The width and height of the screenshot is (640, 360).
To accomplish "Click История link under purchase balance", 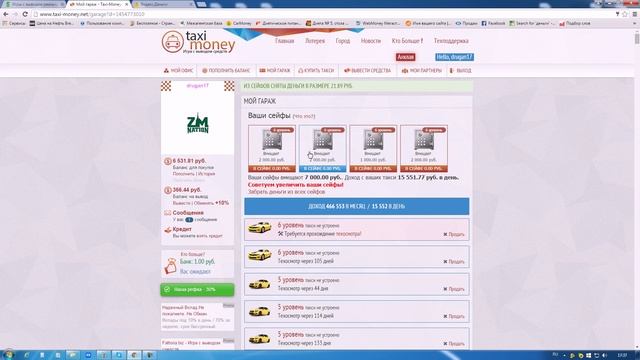I will pyautogui.click(x=206, y=174).
